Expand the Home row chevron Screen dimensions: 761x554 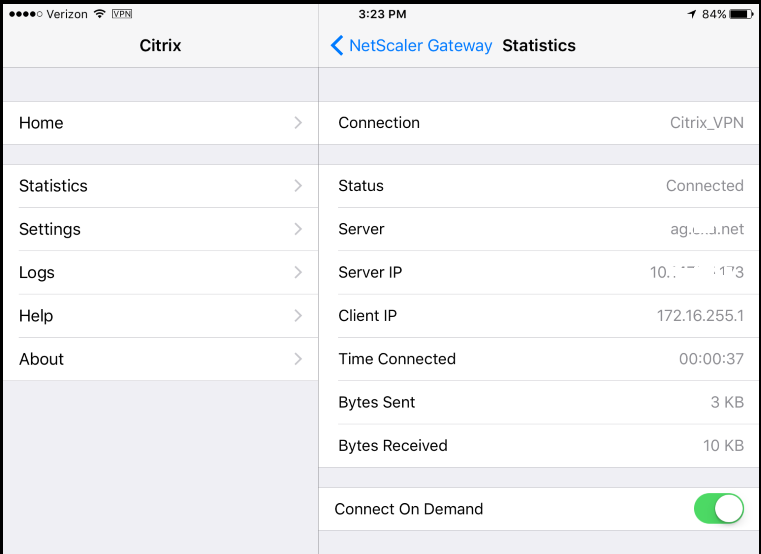(x=298, y=123)
